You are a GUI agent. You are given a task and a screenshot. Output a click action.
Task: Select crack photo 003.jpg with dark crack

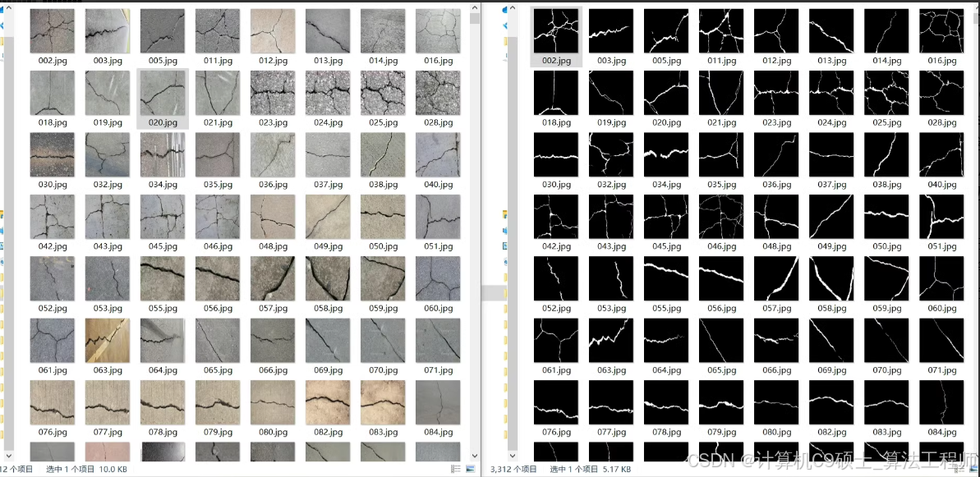(x=108, y=31)
